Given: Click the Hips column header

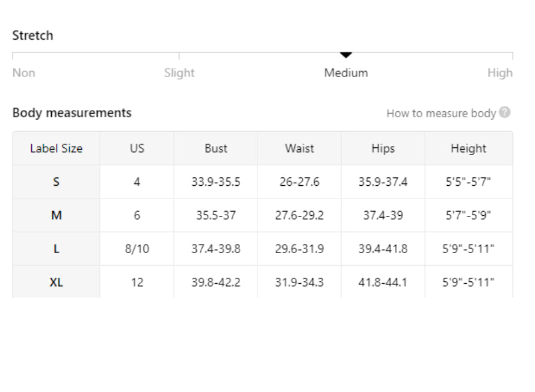Looking at the screenshot, I should click(x=383, y=149).
